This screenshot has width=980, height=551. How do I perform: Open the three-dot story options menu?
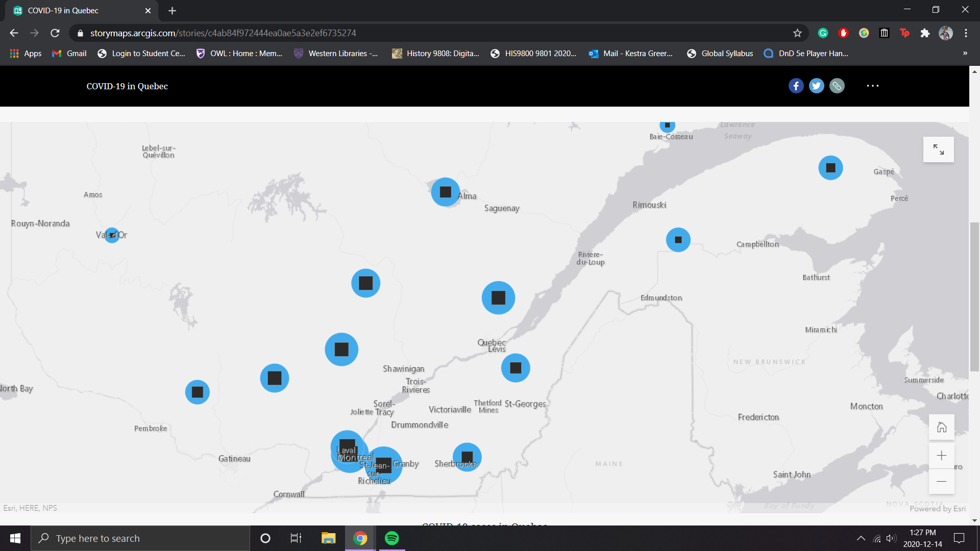tap(873, 86)
